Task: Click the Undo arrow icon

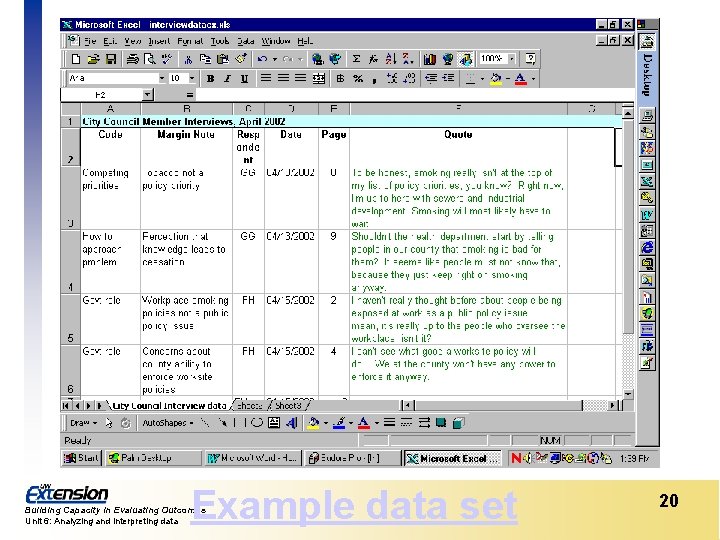Action: point(262,59)
